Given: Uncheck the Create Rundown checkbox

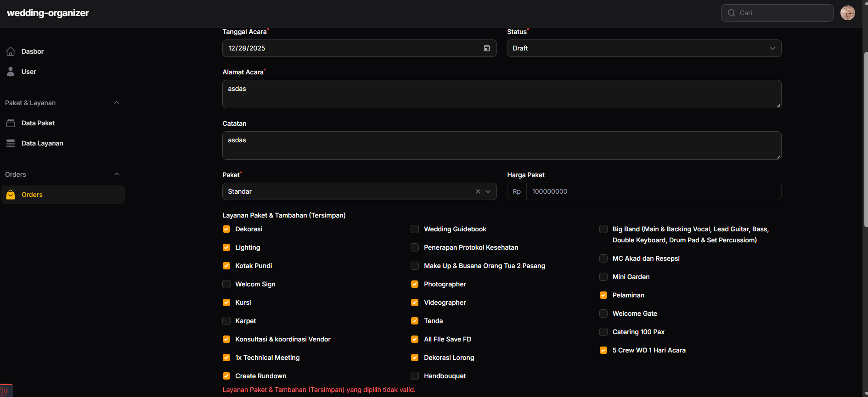Looking at the screenshot, I should (x=226, y=376).
